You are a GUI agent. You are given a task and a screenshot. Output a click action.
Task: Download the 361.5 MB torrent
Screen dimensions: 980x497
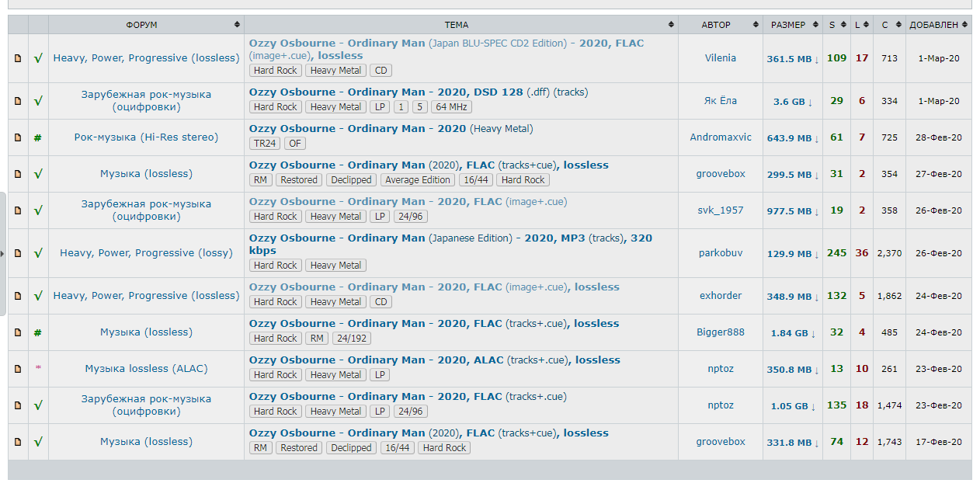pyautogui.click(x=793, y=59)
